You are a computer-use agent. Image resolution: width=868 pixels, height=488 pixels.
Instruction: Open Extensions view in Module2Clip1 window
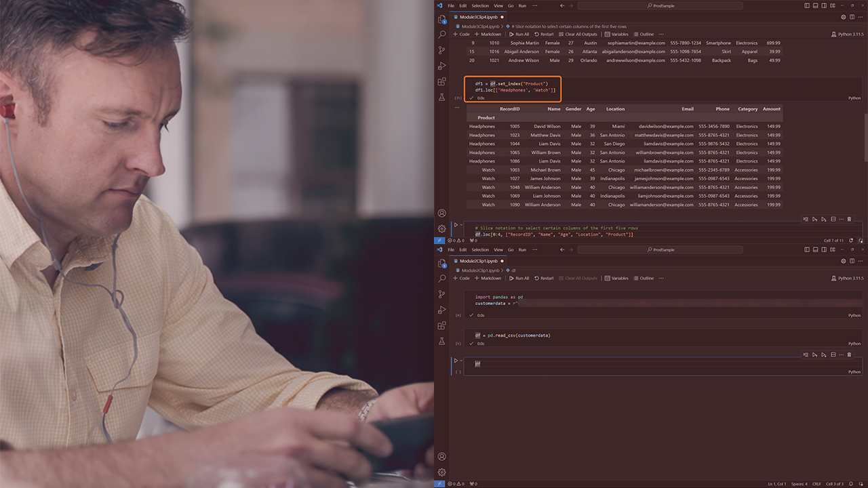(x=441, y=326)
